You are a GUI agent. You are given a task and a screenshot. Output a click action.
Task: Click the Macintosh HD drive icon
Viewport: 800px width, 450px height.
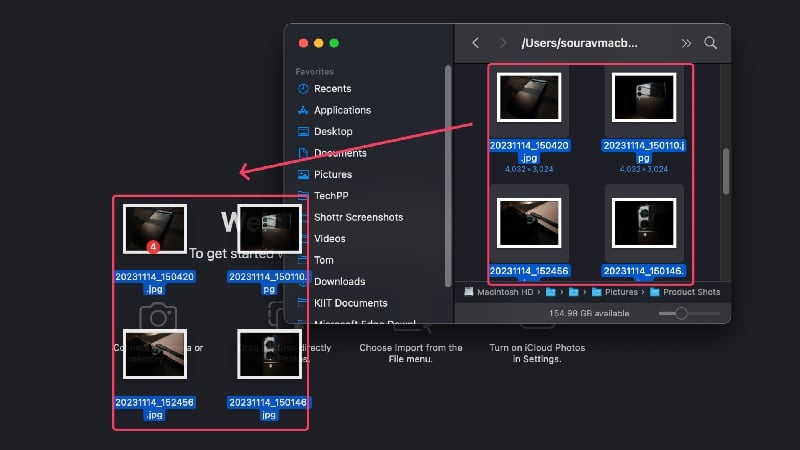click(468, 292)
